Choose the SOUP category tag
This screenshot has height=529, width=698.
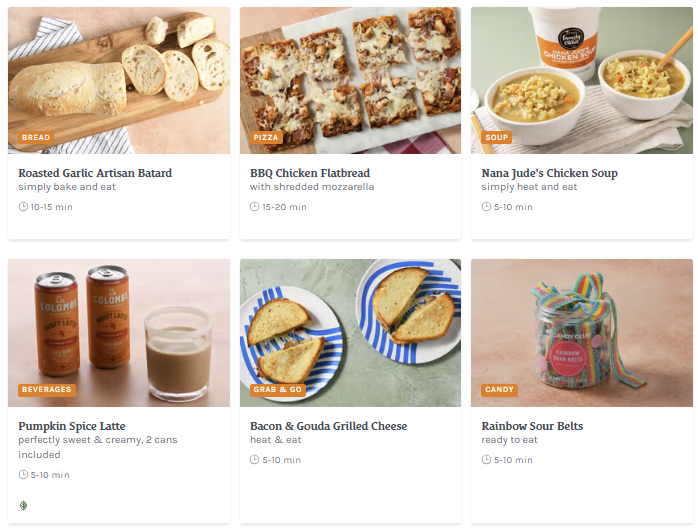[x=496, y=138]
